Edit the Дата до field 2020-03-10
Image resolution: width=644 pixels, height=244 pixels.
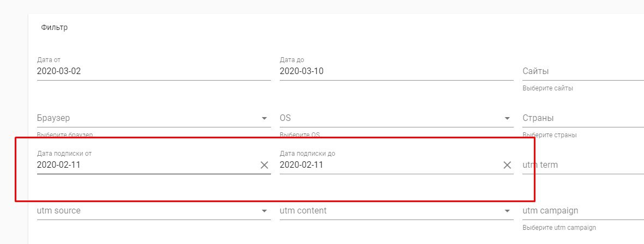pos(396,71)
